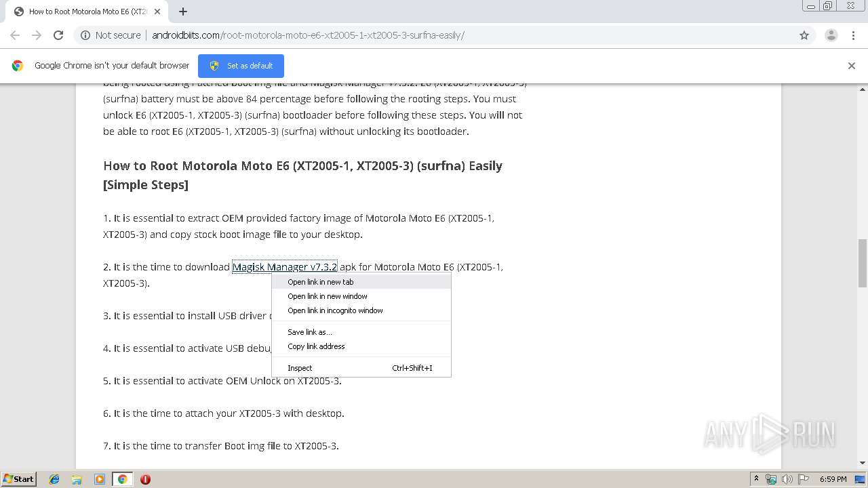Screen dimensions: 868x488
Task: Select Copy link address
Action: pos(361,346)
